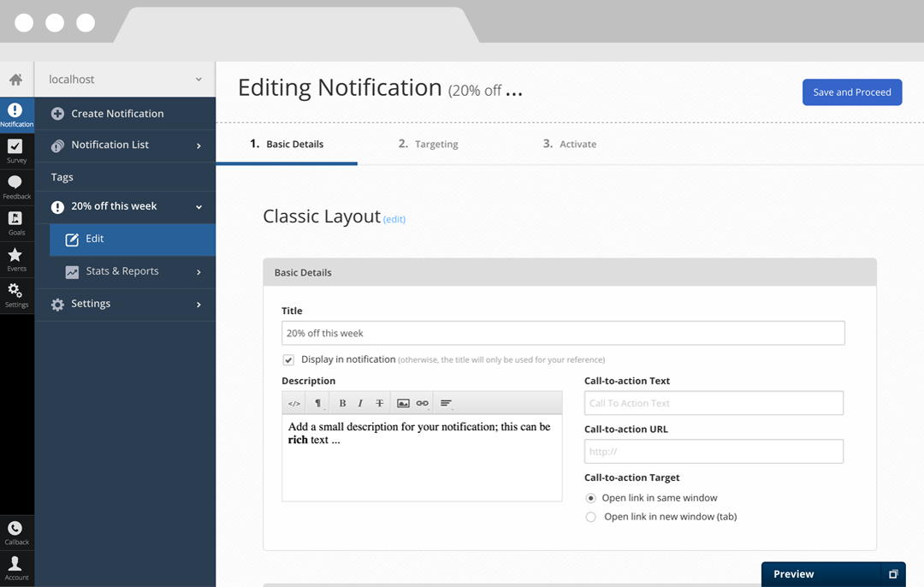Click the chart icon beside Stats & Reports
The image size is (924, 587).
72,272
